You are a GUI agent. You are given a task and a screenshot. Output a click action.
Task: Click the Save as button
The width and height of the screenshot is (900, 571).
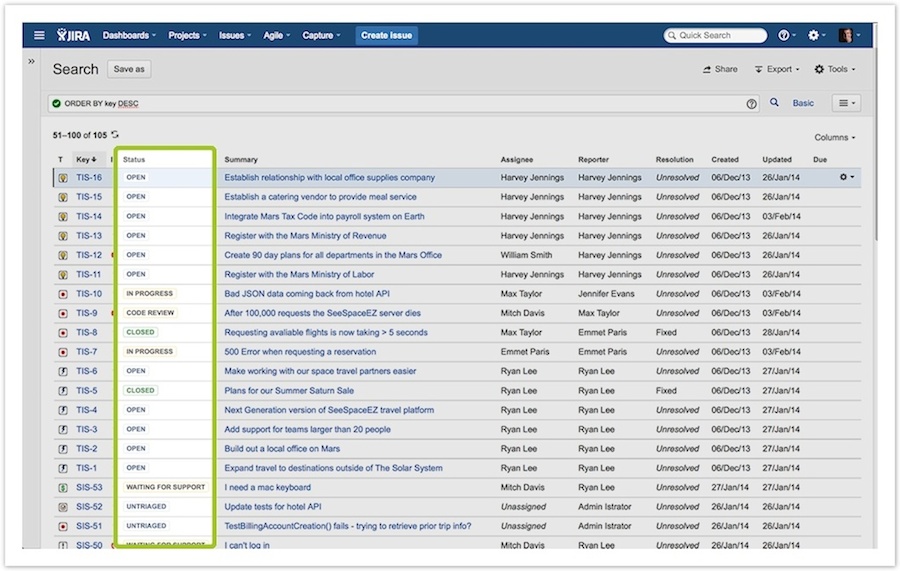[x=129, y=69]
